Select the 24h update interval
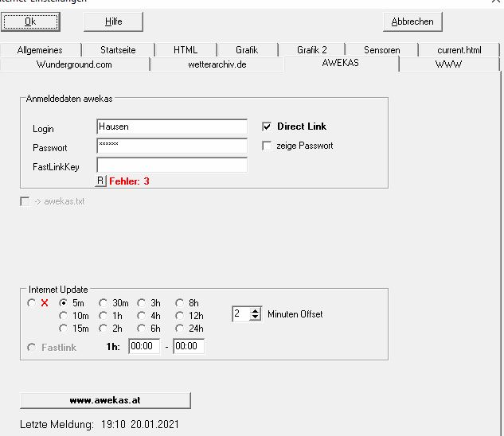Screen dimensions: 504x436 click(180, 329)
